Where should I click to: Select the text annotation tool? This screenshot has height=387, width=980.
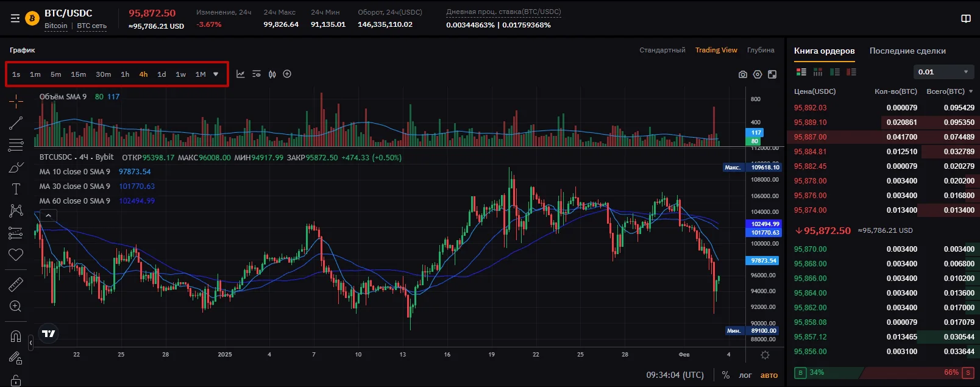[16, 189]
